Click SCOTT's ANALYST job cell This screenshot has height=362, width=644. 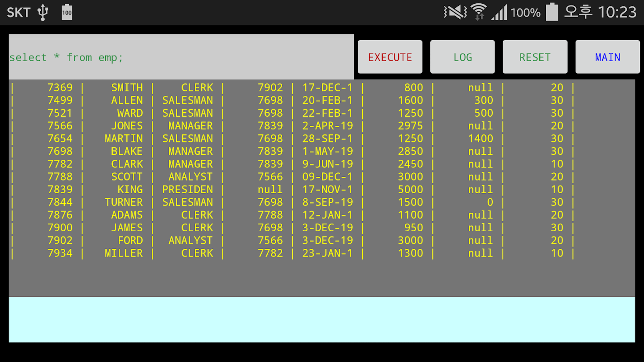pos(191,176)
